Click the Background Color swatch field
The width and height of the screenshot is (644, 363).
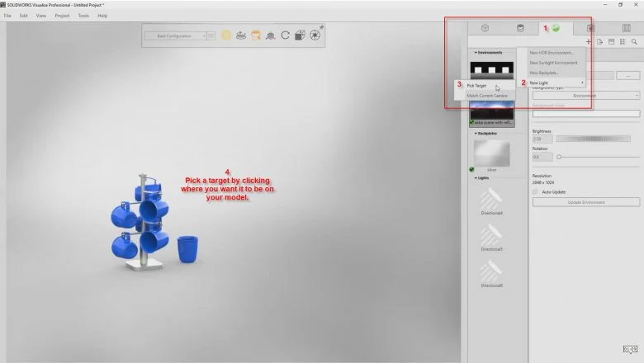[586, 113]
